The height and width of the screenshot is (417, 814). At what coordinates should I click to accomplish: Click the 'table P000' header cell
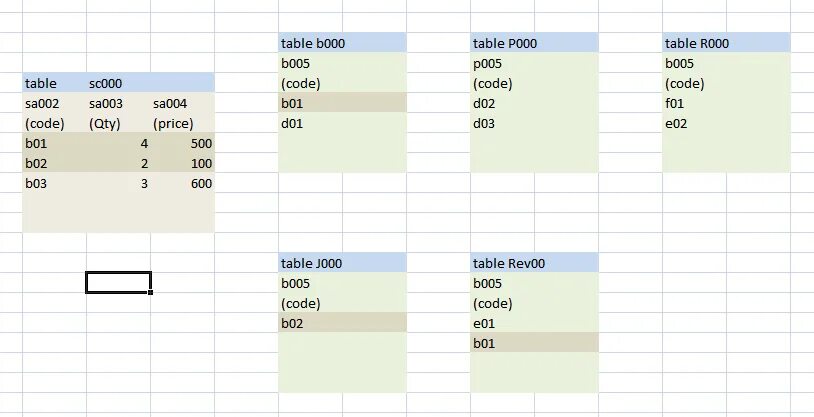[534, 43]
